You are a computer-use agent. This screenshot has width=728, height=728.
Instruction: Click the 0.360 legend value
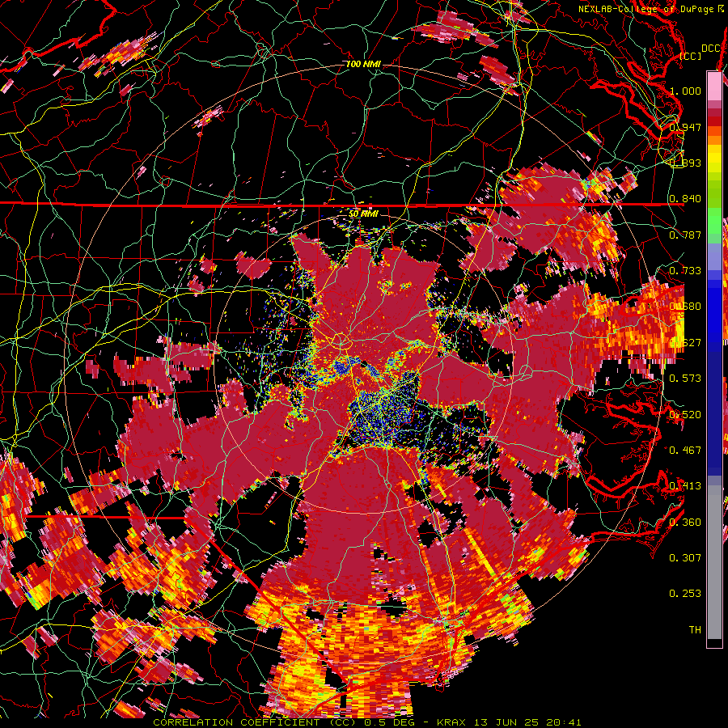(x=685, y=523)
